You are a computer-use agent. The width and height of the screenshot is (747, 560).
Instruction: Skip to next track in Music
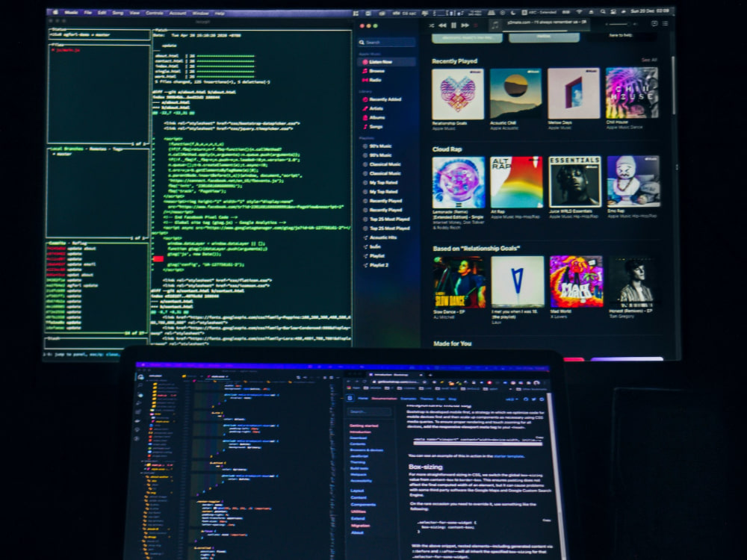[465, 25]
